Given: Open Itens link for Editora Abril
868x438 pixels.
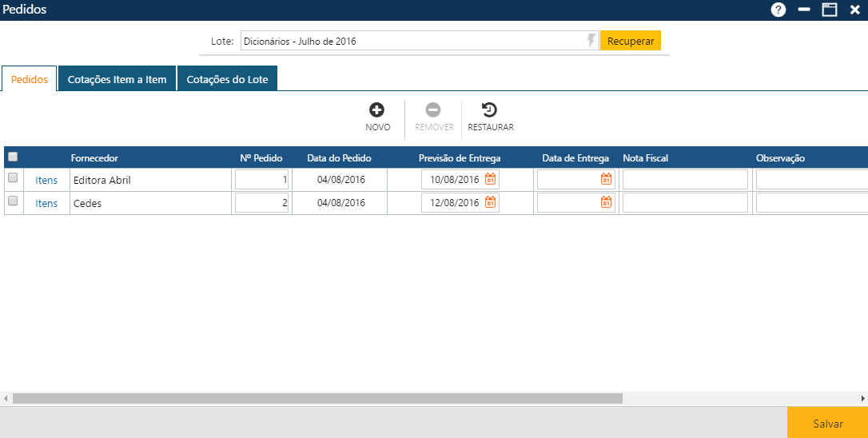Looking at the screenshot, I should 46,181.
